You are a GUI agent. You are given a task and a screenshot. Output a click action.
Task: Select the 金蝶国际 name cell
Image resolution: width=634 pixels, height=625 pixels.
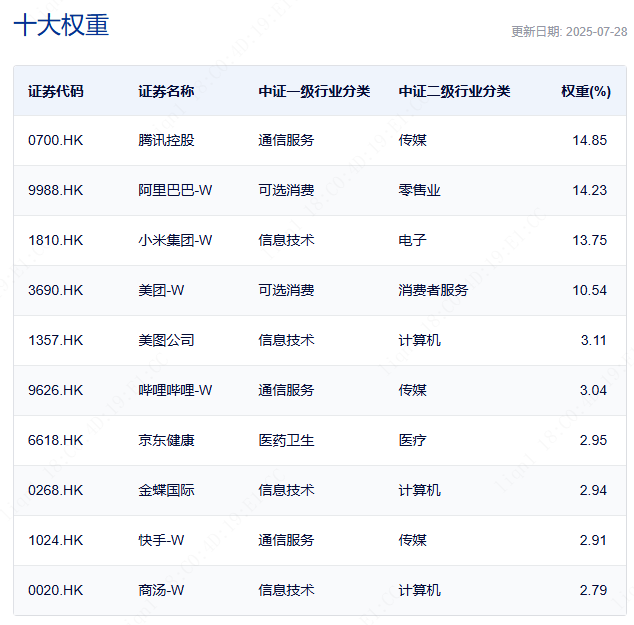(x=166, y=490)
